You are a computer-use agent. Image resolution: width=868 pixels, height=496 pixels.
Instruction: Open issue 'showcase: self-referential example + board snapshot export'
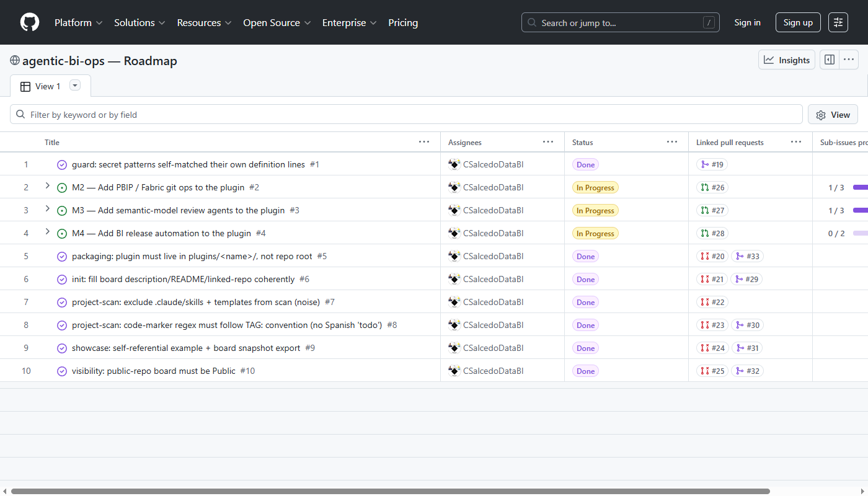click(x=186, y=348)
